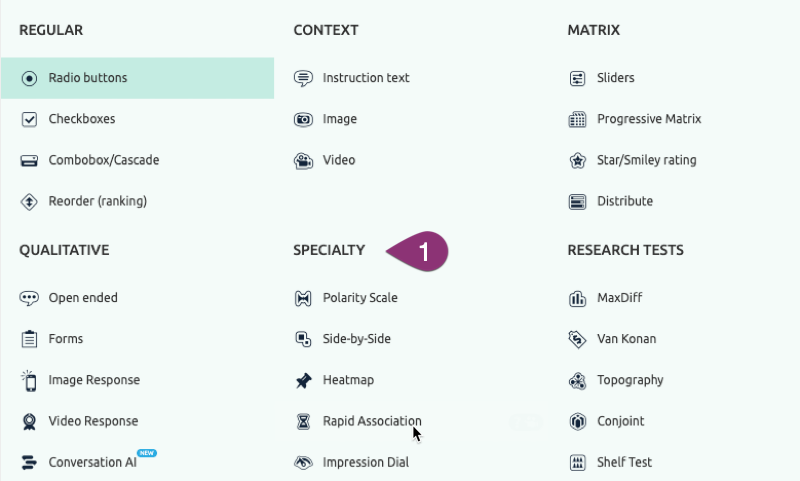Screen dimensions: 800x481
Task: Click the Instruction text speech-bubble icon
Action: pos(303,78)
